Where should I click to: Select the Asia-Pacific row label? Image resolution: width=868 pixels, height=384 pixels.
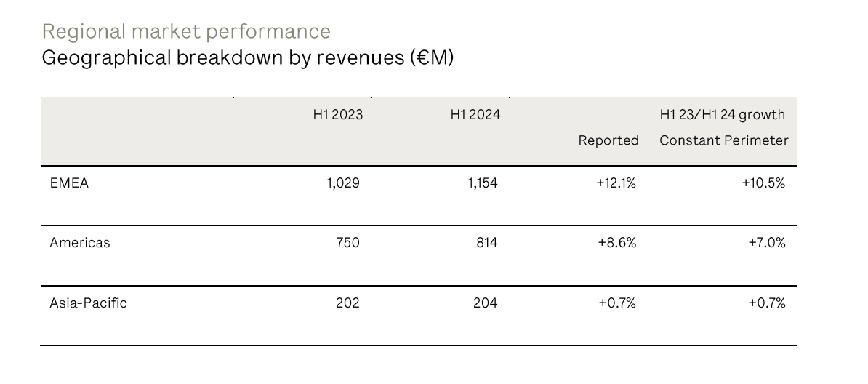tap(88, 303)
